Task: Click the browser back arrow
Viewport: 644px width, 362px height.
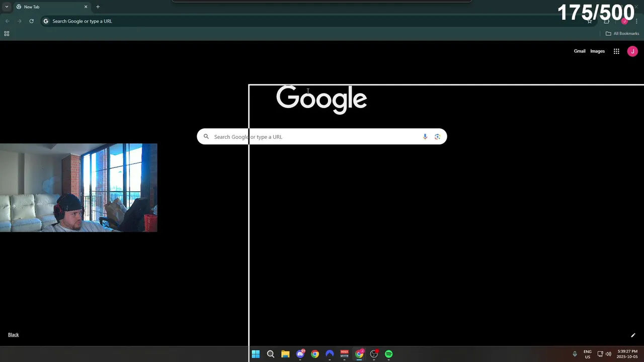Action: (7, 21)
